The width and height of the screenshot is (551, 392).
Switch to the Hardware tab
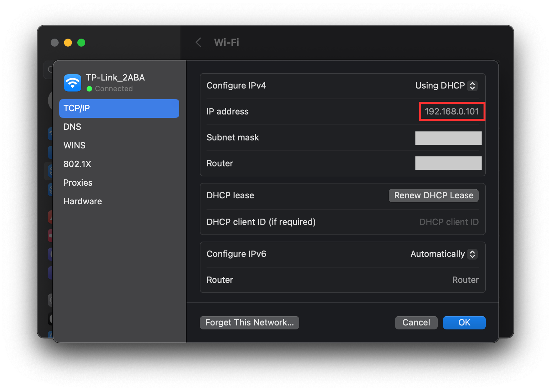tap(83, 201)
